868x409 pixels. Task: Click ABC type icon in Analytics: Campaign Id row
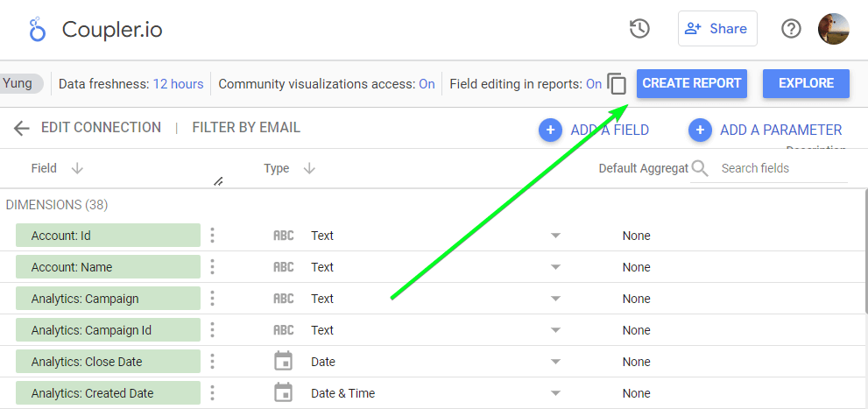(x=284, y=330)
